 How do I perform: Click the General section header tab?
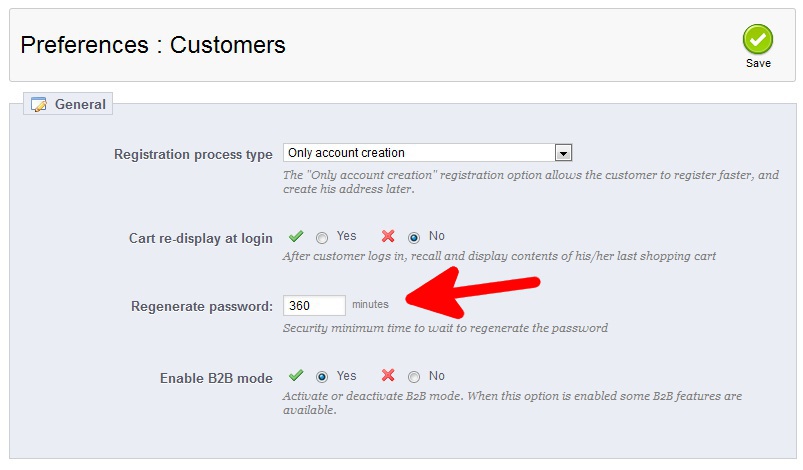point(68,104)
